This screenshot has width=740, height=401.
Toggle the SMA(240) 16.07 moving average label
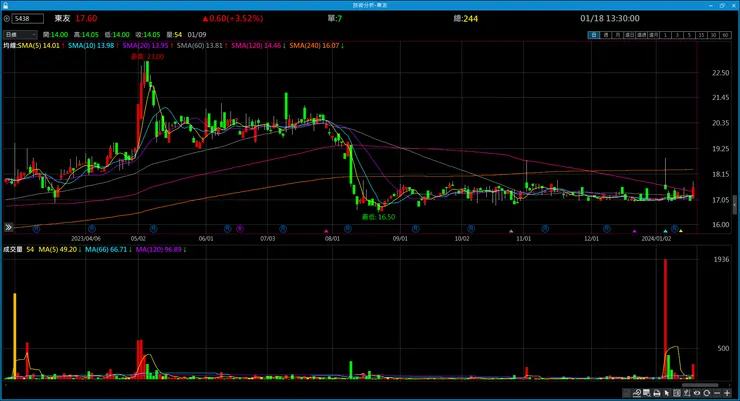(x=314, y=46)
